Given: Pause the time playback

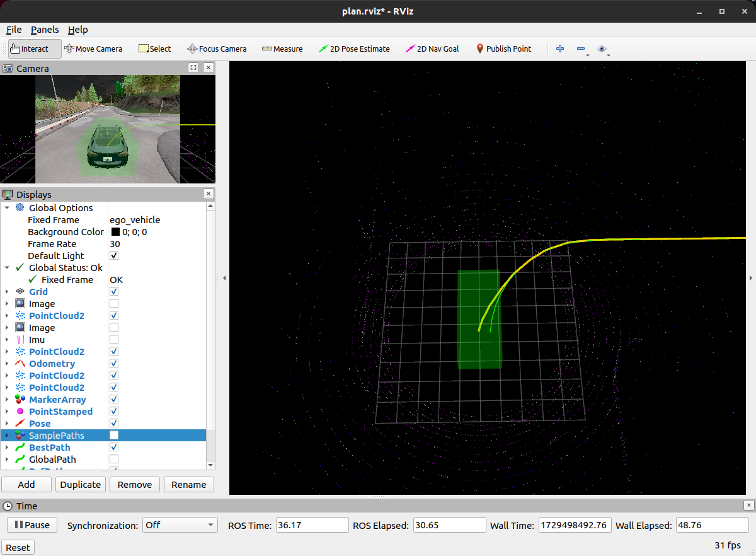Looking at the screenshot, I should 31,524.
